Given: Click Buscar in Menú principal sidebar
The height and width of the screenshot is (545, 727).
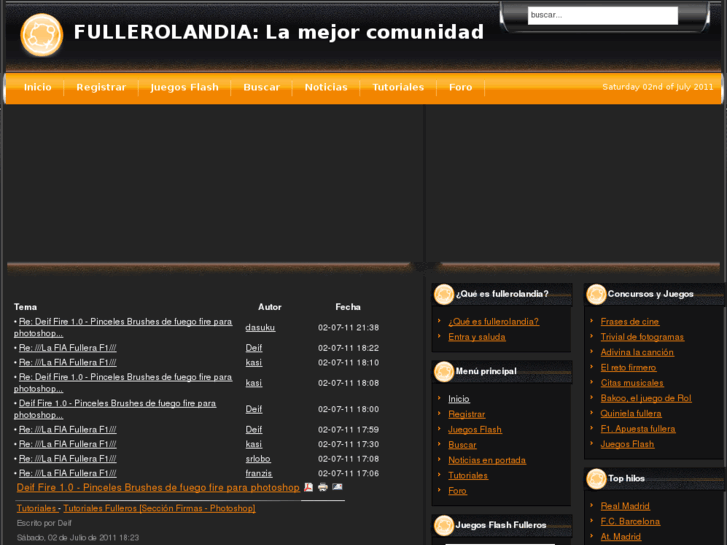Looking at the screenshot, I should 462,445.
